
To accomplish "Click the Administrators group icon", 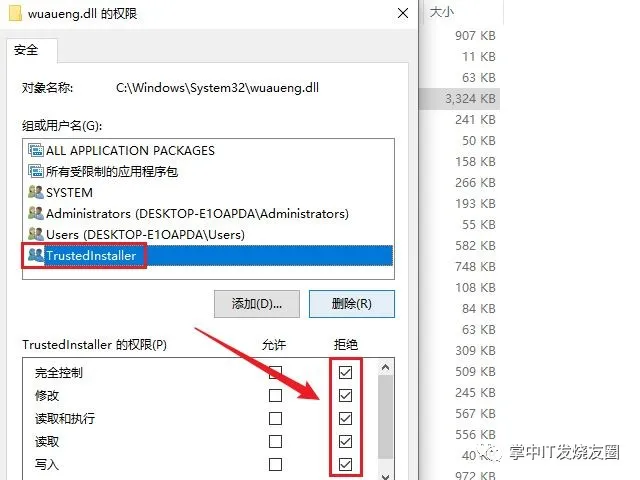I will point(36,213).
